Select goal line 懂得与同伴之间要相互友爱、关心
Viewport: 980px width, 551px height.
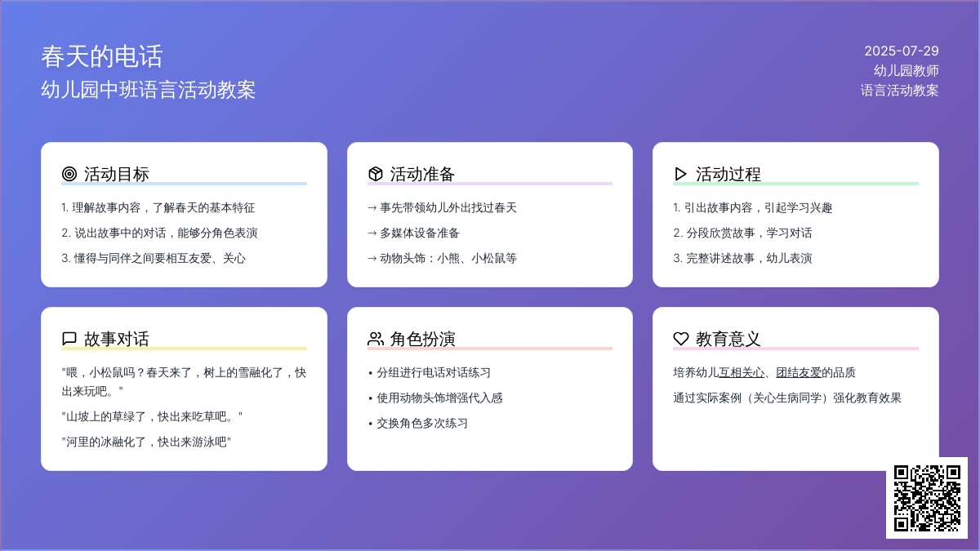(154, 258)
